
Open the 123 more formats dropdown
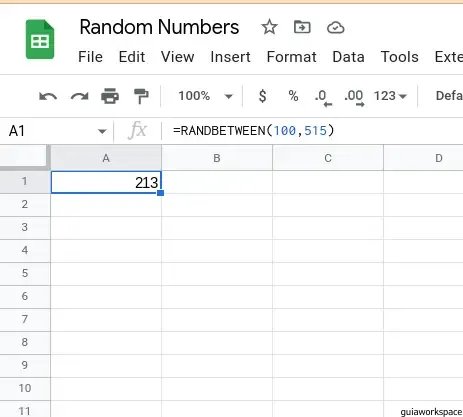[x=390, y=96]
